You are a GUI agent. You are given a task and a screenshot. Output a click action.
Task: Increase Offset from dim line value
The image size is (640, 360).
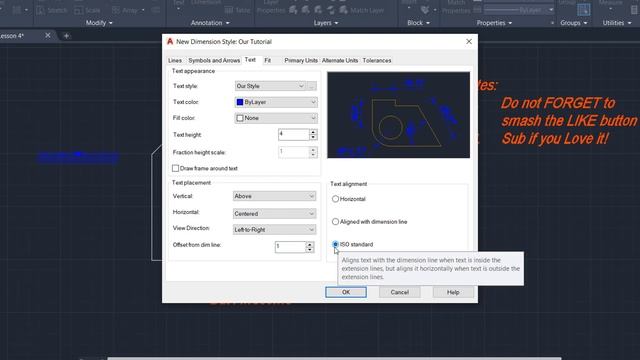310,244
